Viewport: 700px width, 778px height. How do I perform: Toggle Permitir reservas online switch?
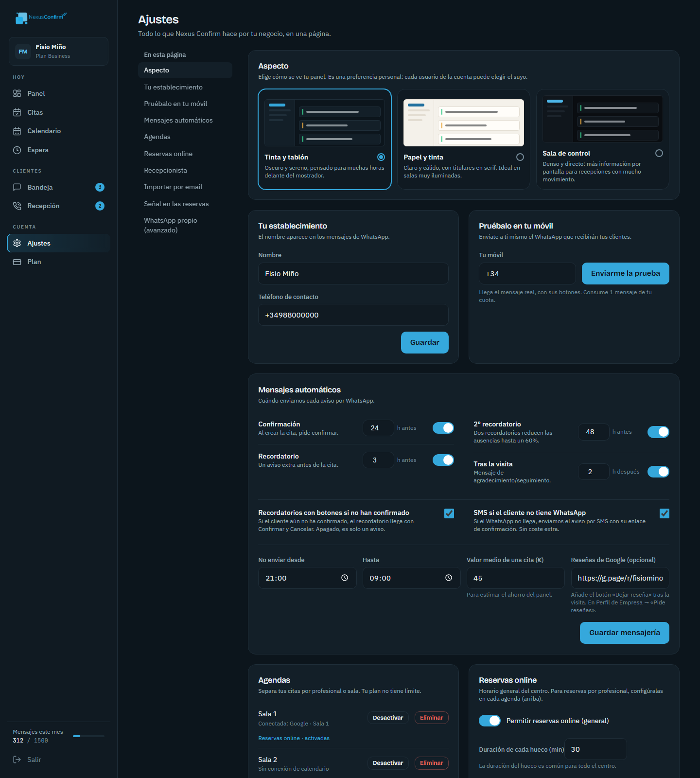click(x=490, y=721)
